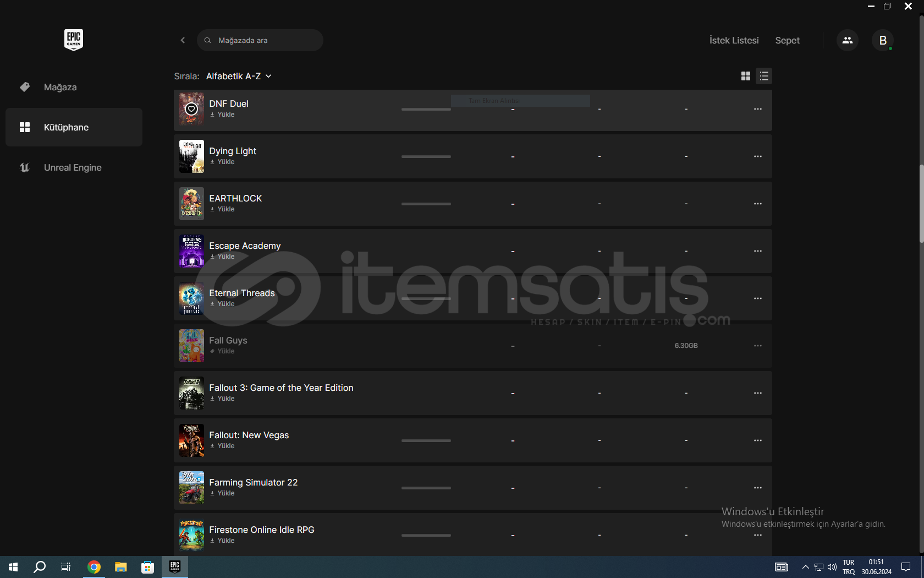Show hidden system tray icons

[805, 567]
